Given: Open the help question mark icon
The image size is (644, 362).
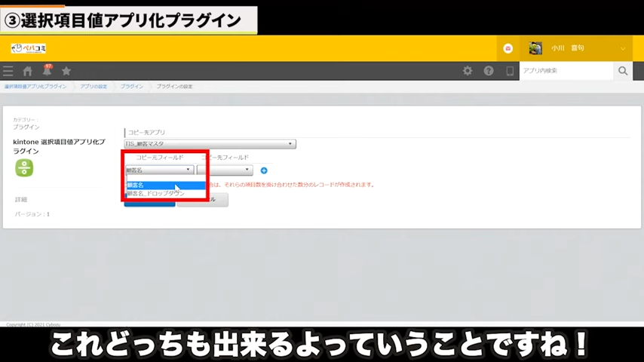Looking at the screenshot, I should [489, 71].
